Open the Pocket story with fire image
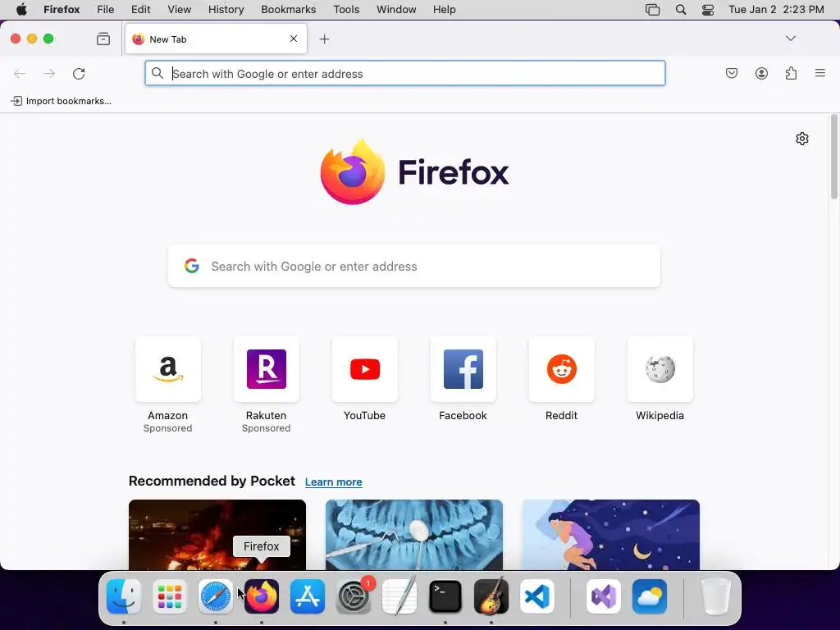This screenshot has height=630, width=840. [x=217, y=535]
